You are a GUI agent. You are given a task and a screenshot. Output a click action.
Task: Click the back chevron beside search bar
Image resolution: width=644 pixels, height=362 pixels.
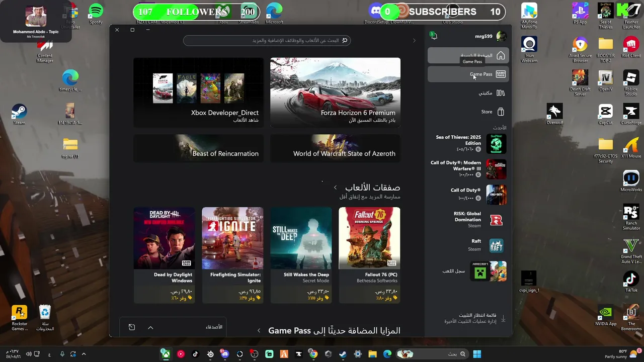tap(414, 40)
